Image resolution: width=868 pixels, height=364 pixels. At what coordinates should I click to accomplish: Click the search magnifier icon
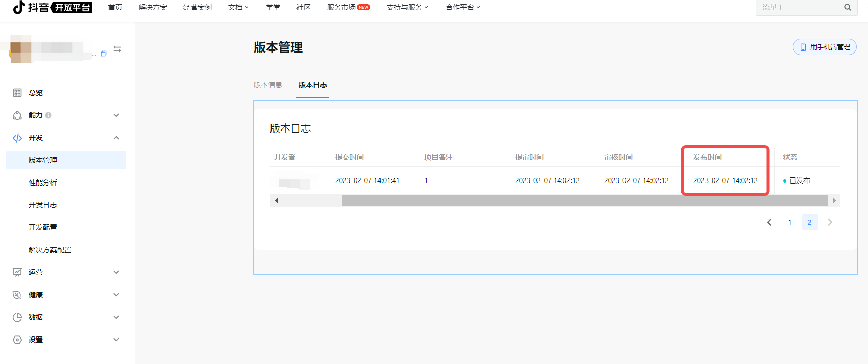click(847, 7)
